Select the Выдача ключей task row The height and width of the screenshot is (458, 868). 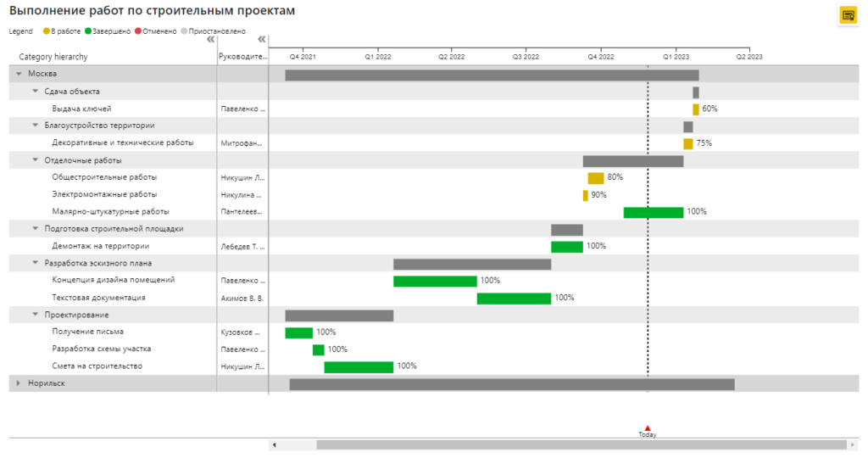81,109
